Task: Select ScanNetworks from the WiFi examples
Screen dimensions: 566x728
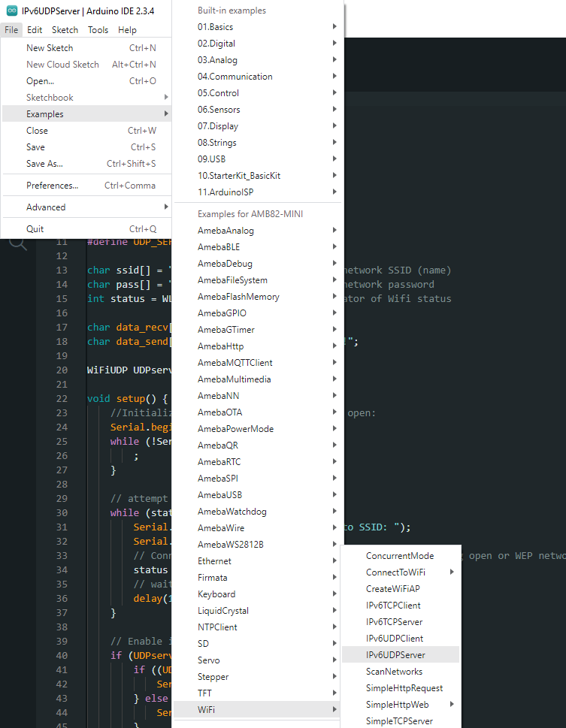Action: pyautogui.click(x=394, y=672)
